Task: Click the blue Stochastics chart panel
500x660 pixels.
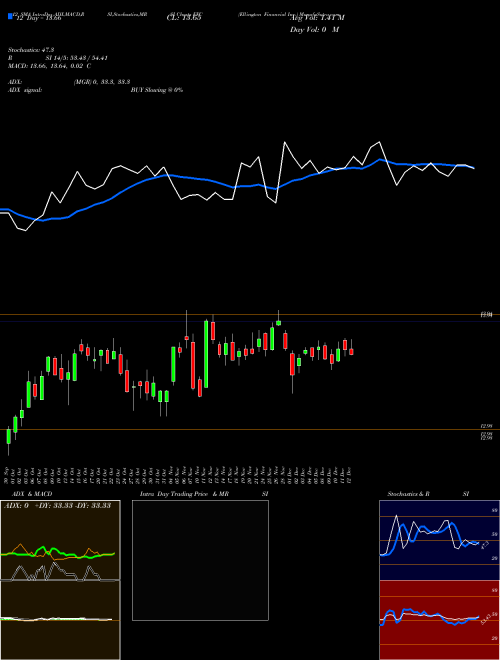Action: click(439, 540)
